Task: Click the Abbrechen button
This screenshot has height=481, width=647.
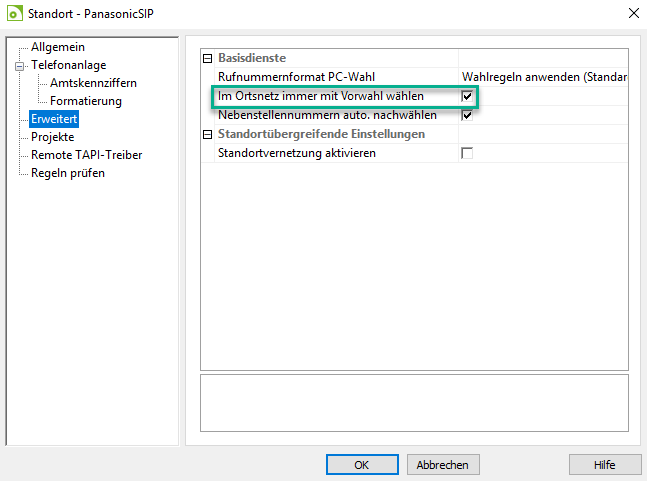Action: tap(443, 465)
